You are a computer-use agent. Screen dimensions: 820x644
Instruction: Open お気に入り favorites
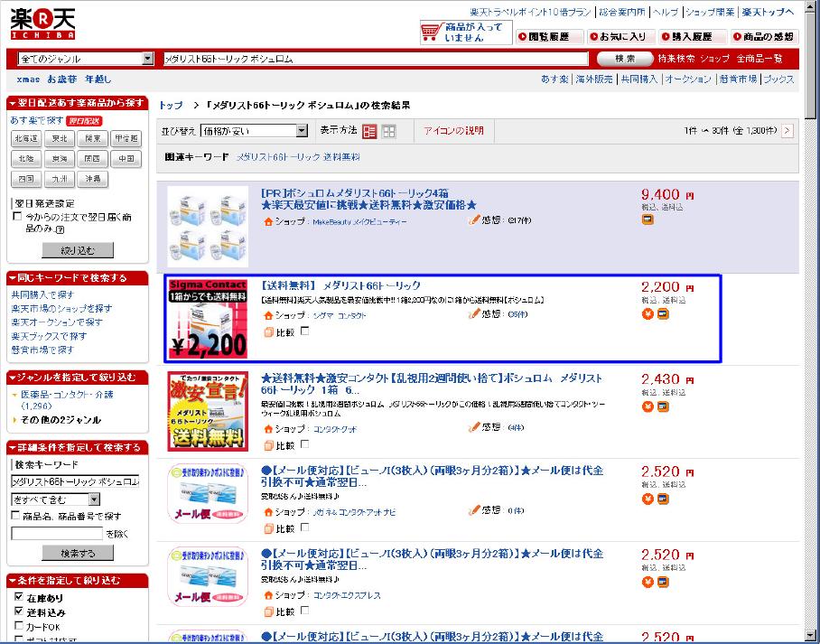click(620, 37)
